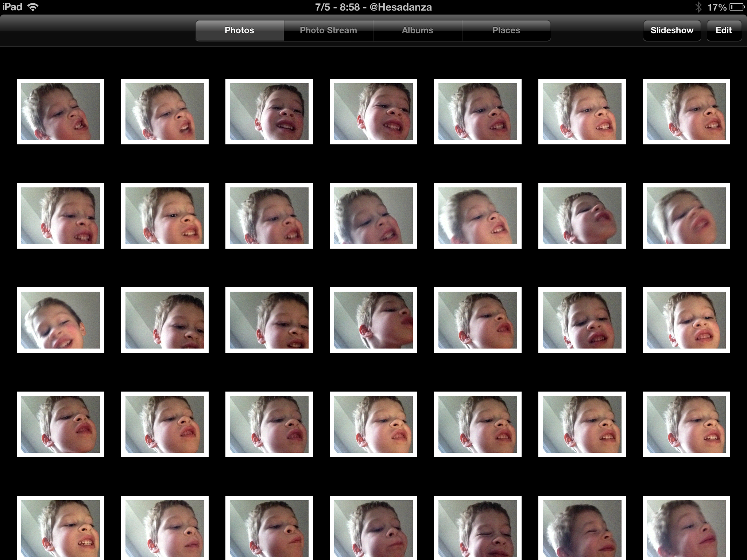747x560 pixels.
Task: Start the Slideshow
Action: [671, 30]
